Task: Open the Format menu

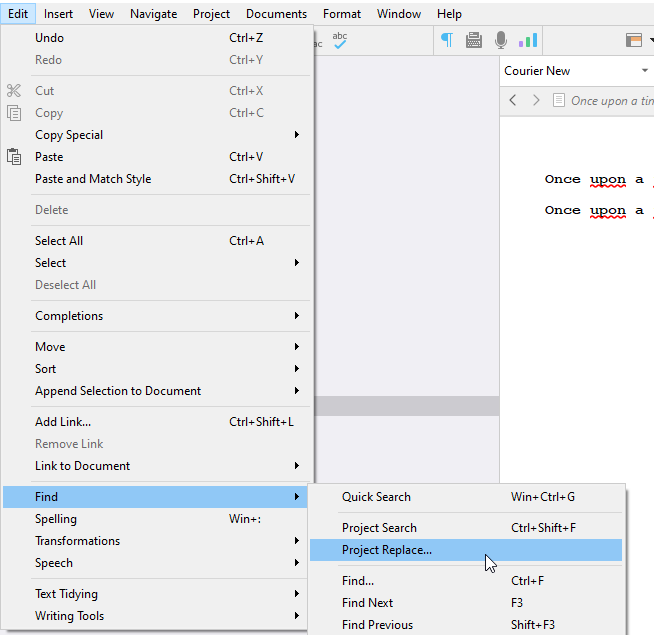Action: 342,14
